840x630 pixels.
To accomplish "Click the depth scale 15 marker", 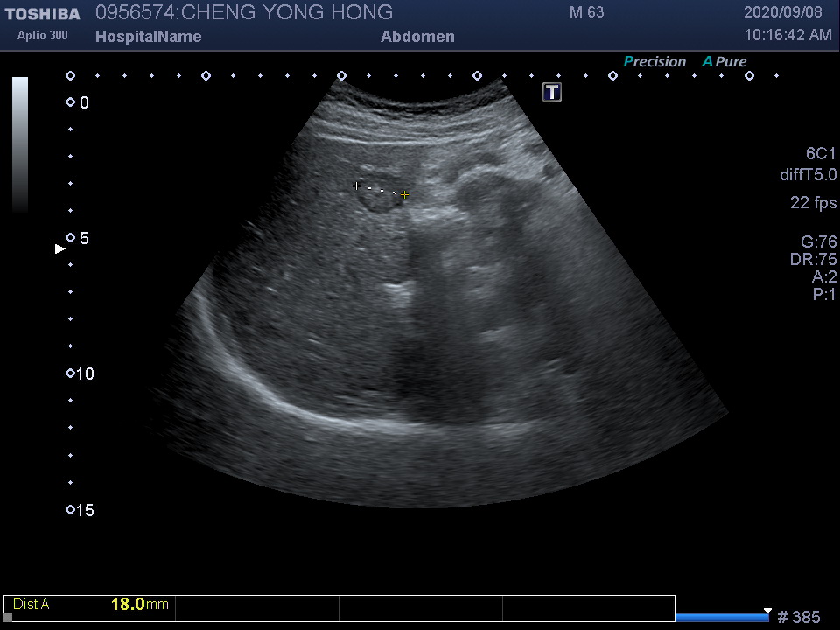I will pos(80,510).
